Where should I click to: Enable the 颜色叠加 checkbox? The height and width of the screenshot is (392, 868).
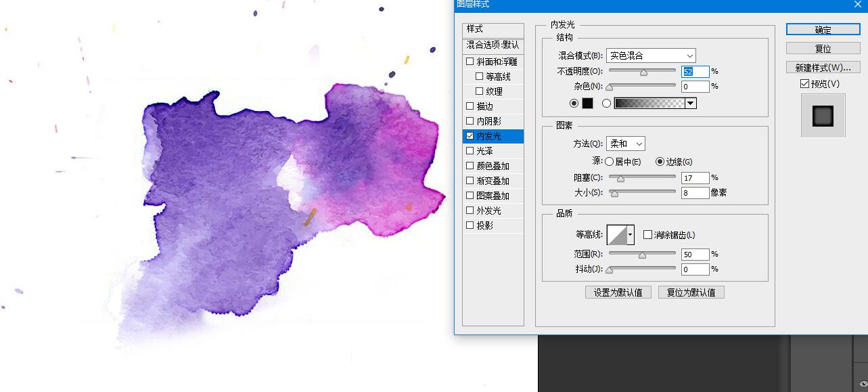(470, 166)
